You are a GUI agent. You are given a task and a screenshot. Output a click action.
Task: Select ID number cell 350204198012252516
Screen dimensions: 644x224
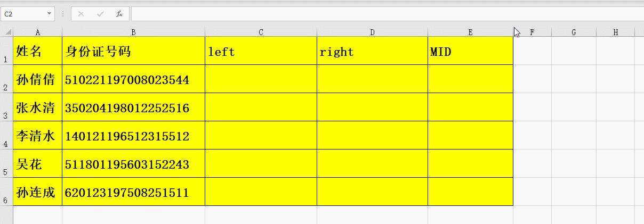(133, 108)
